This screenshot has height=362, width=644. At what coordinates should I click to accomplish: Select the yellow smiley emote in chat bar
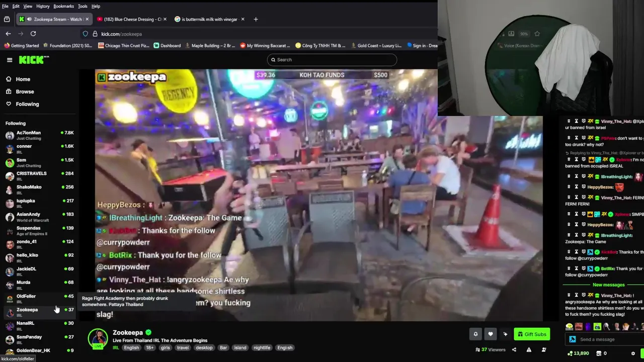(x=570, y=326)
